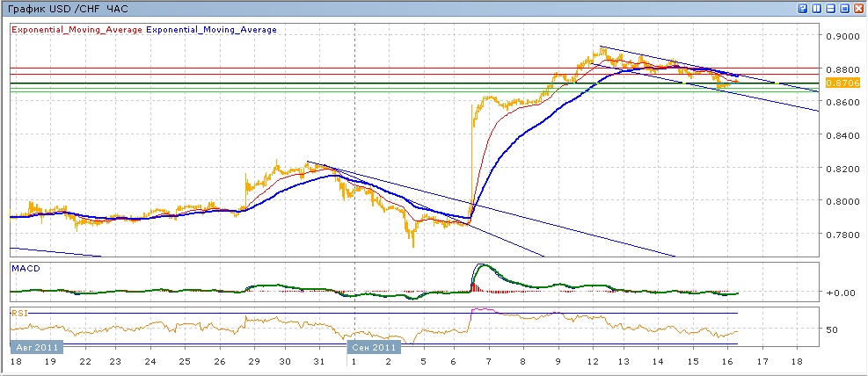This screenshot has width=868, height=376.
Task: Click the horizontal split window icon
Action: (831, 8)
